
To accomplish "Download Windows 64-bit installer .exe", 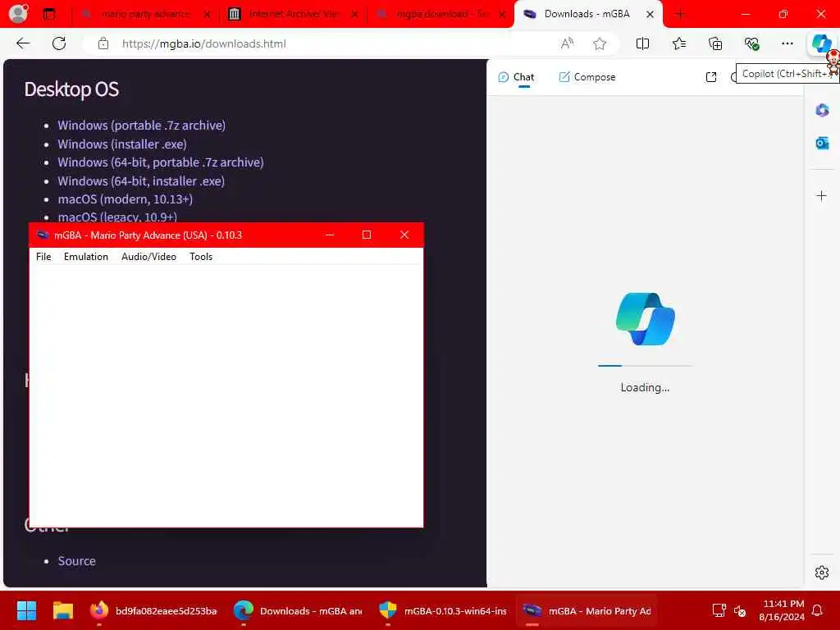I will 141,181.
